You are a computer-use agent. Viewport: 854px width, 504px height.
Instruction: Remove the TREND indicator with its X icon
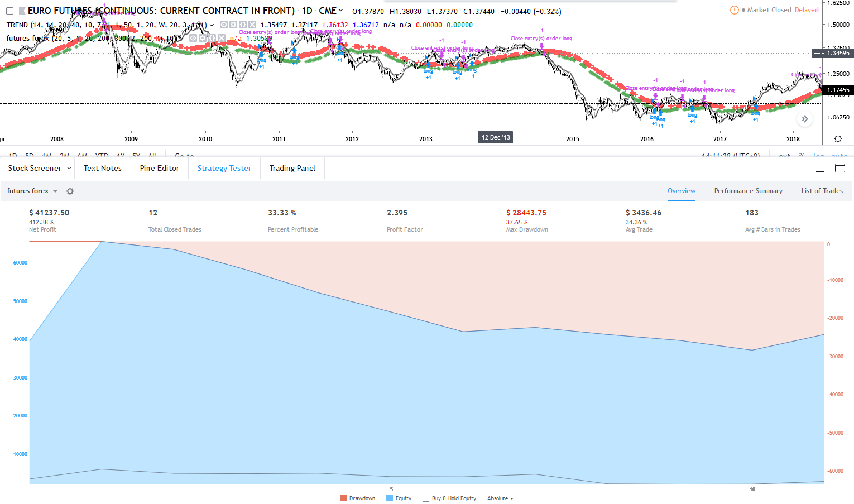point(252,25)
